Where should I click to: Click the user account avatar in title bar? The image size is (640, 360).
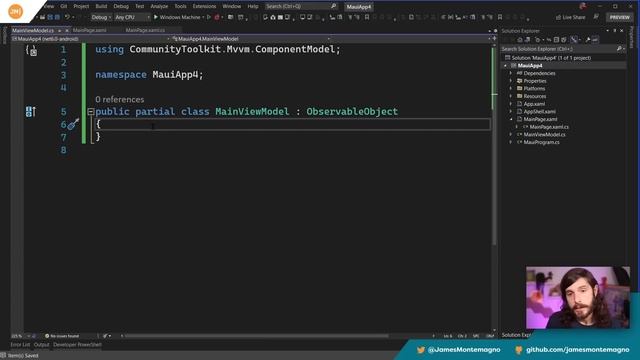[583, 6]
